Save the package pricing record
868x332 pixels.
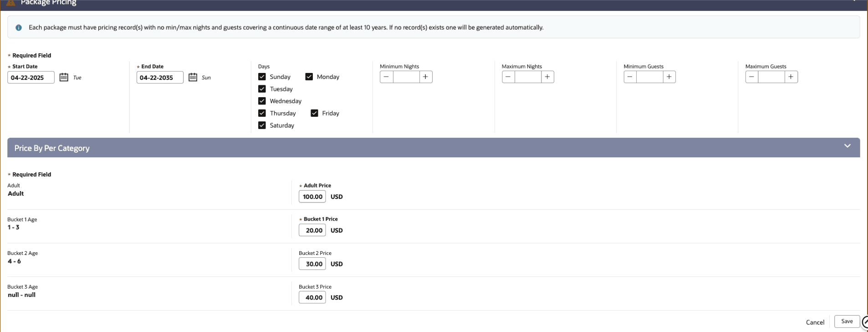point(847,322)
